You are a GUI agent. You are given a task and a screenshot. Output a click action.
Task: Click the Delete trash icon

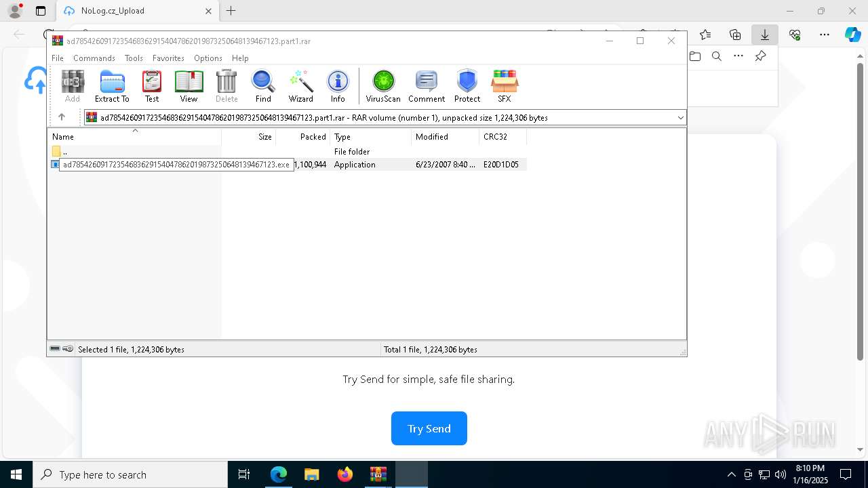click(226, 86)
